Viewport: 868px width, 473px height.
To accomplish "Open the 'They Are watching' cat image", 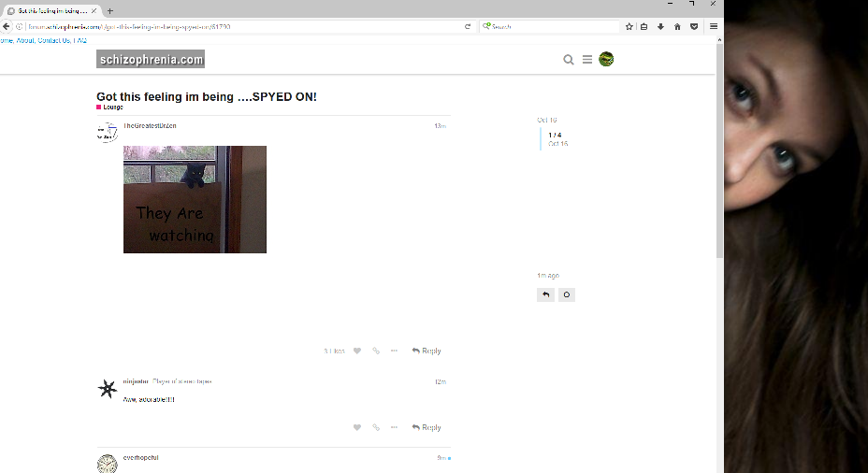I will (x=195, y=199).
